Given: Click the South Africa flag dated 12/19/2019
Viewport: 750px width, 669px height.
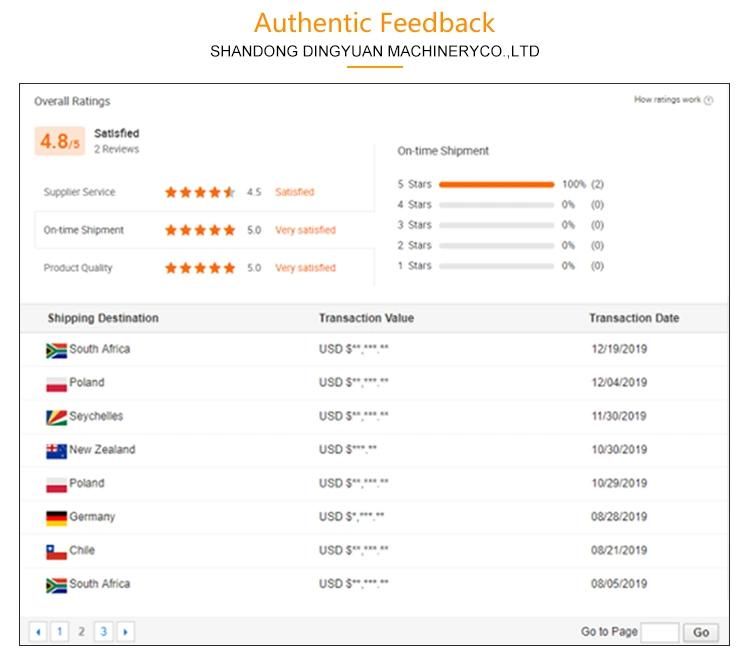Looking at the screenshot, I should pyautogui.click(x=56, y=351).
